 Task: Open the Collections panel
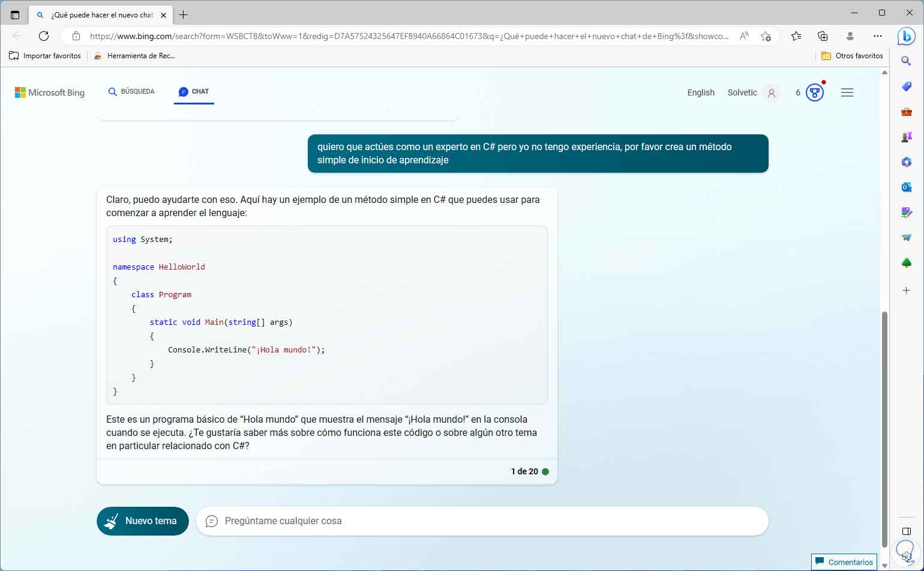click(x=823, y=36)
